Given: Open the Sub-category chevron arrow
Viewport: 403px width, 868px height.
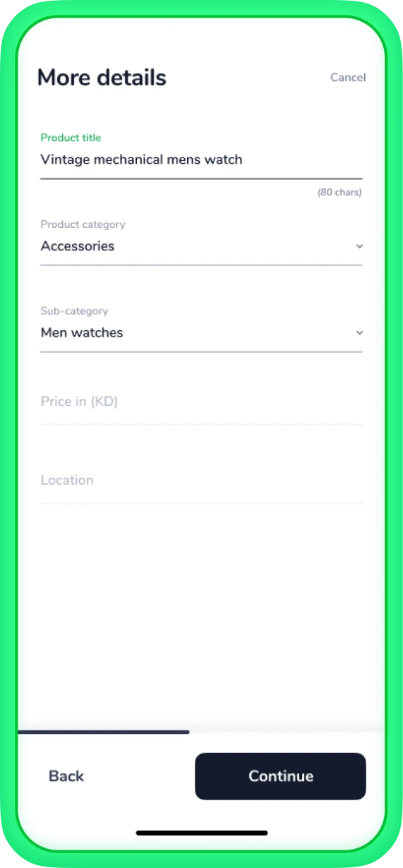Looking at the screenshot, I should [x=359, y=332].
